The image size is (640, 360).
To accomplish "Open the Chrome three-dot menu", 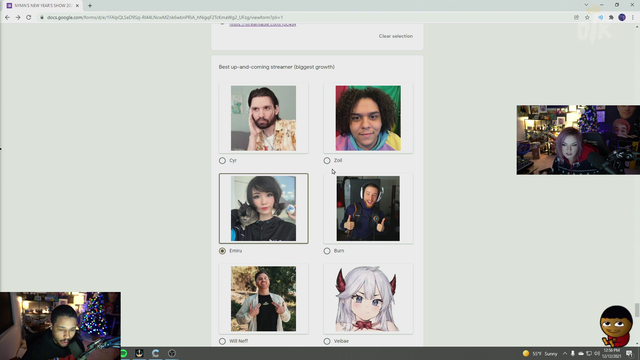I will (x=633, y=18).
